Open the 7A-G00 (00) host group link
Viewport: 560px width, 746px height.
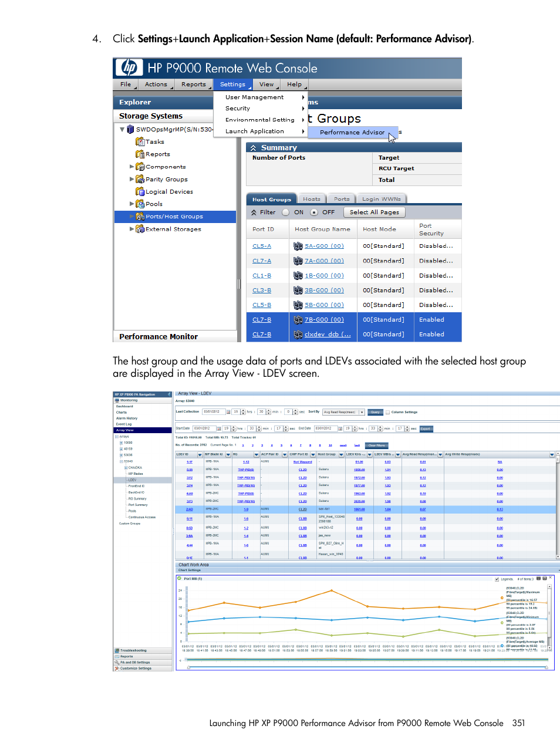coord(325,261)
